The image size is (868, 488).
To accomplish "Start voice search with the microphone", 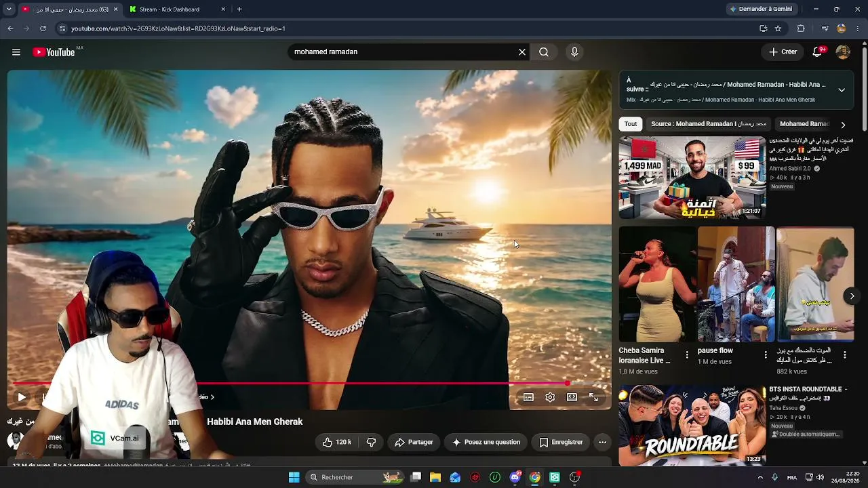I will (574, 52).
